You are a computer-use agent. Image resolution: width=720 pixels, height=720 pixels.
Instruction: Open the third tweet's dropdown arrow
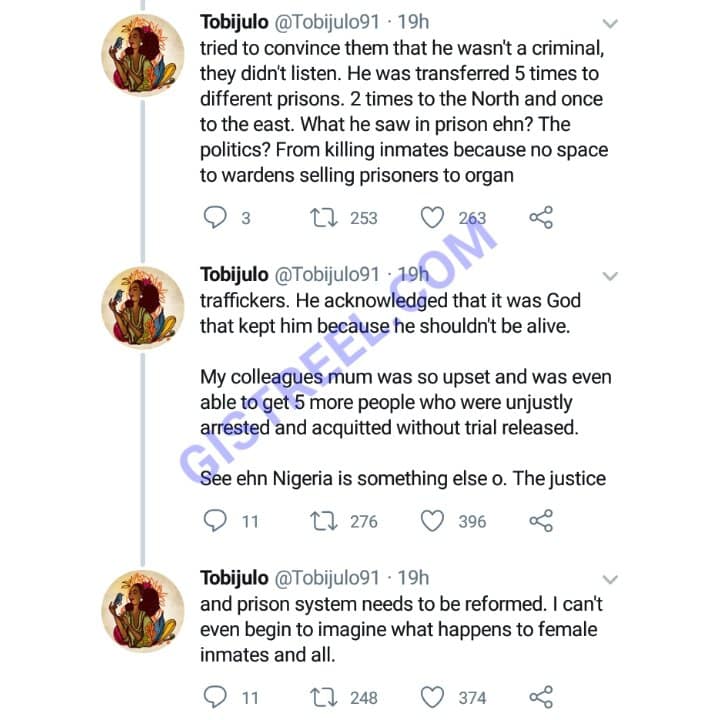(x=610, y=579)
